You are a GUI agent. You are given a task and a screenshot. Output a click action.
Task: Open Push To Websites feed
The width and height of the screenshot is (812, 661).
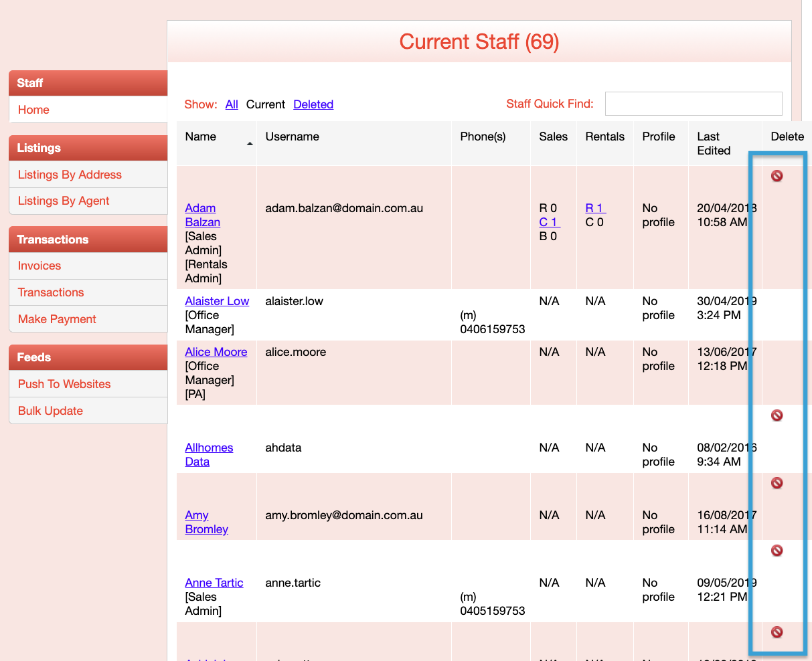64,384
